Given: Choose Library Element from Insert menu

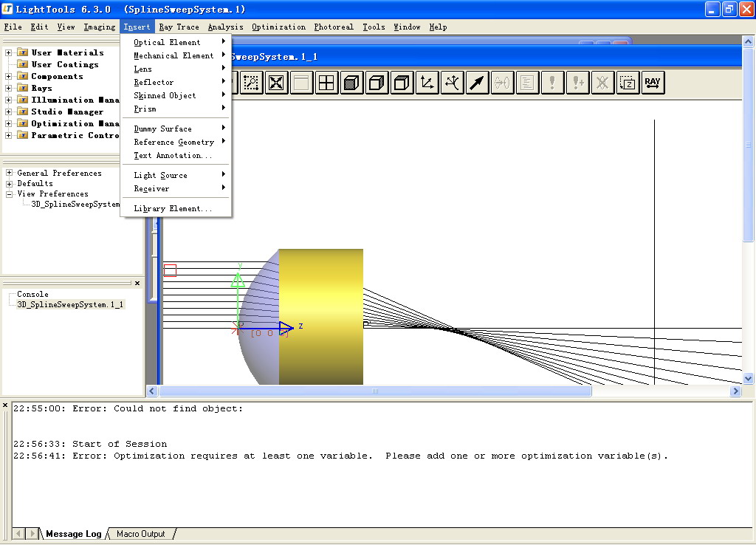Looking at the screenshot, I should 176,208.
